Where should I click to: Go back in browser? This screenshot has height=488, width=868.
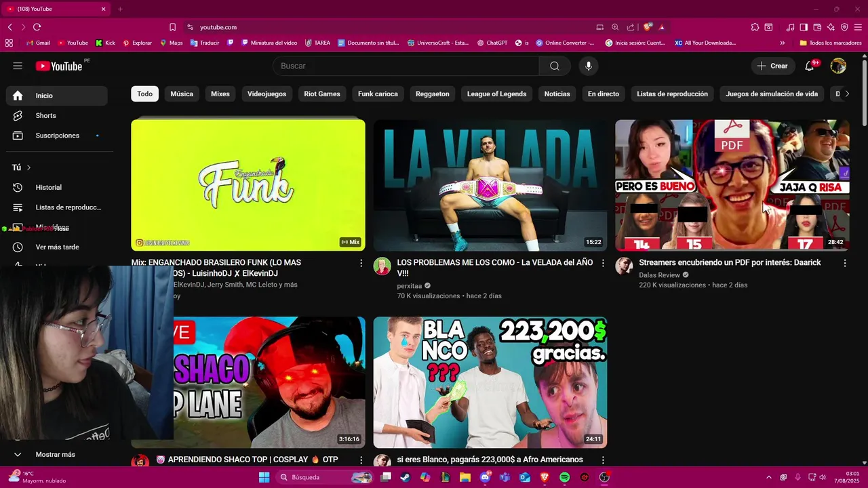point(9,27)
